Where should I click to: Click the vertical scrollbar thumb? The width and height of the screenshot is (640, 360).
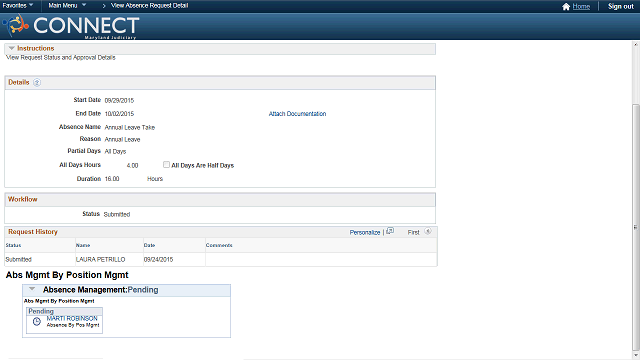[636, 227]
